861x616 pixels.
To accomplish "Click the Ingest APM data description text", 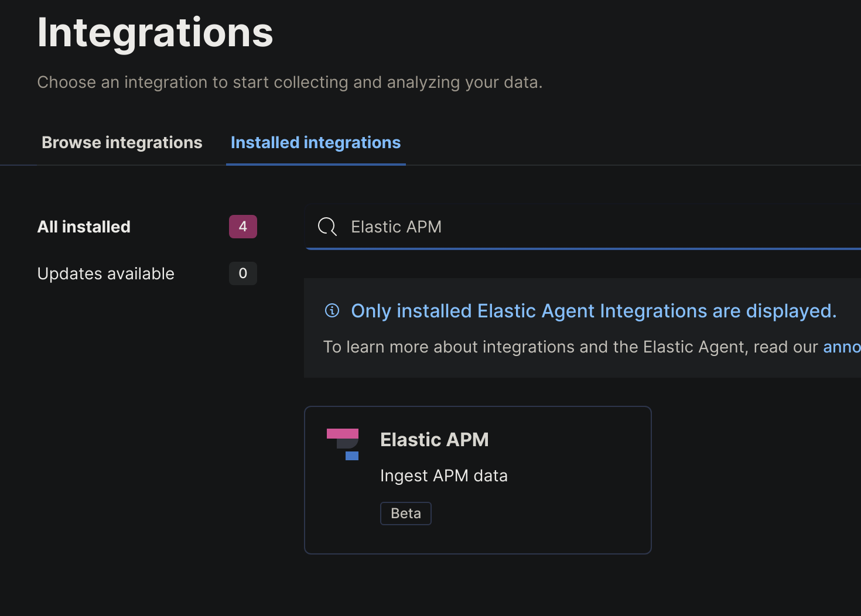I will tap(443, 475).
